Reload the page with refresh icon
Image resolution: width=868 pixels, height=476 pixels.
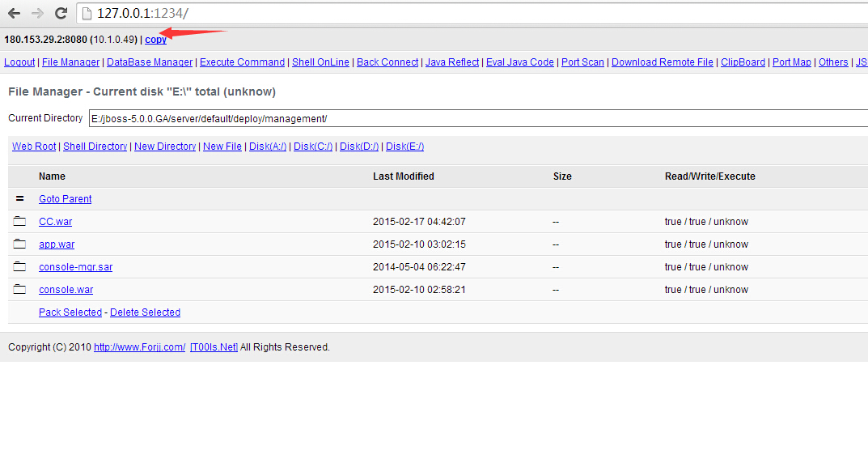[61, 13]
